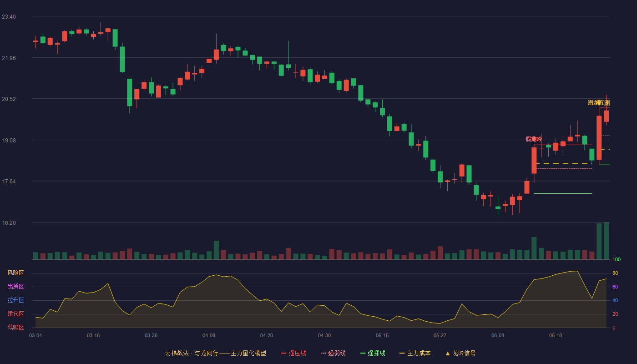Image resolution: width=637 pixels, height=364 pixels.
Task: Click the orange 80 indicator axis label
Action: pyautogui.click(x=615, y=273)
